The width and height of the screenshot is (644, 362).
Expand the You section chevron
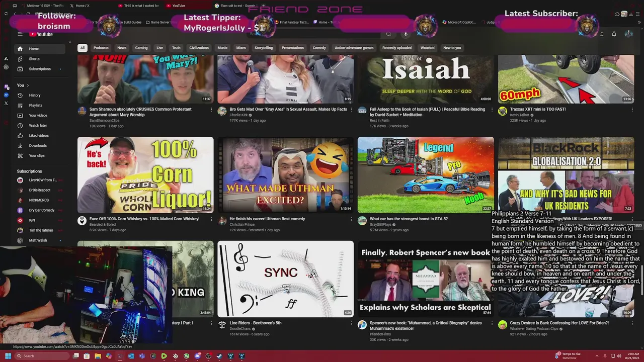[x=28, y=85]
